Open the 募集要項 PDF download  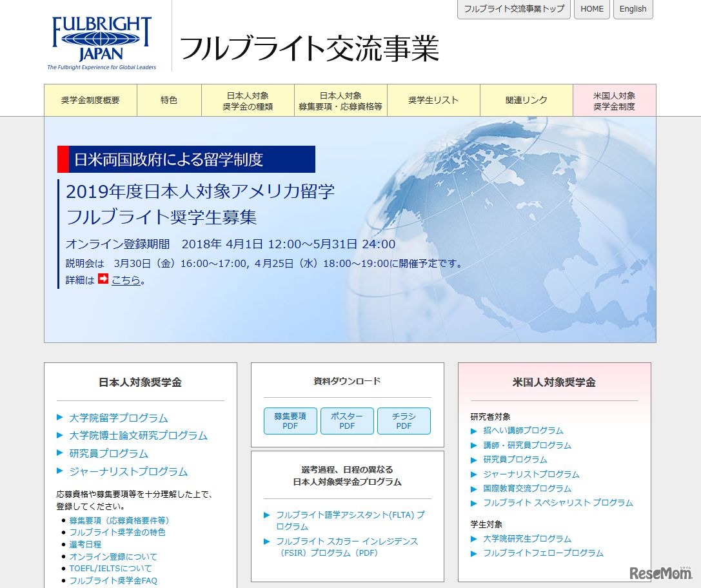pyautogui.click(x=290, y=420)
